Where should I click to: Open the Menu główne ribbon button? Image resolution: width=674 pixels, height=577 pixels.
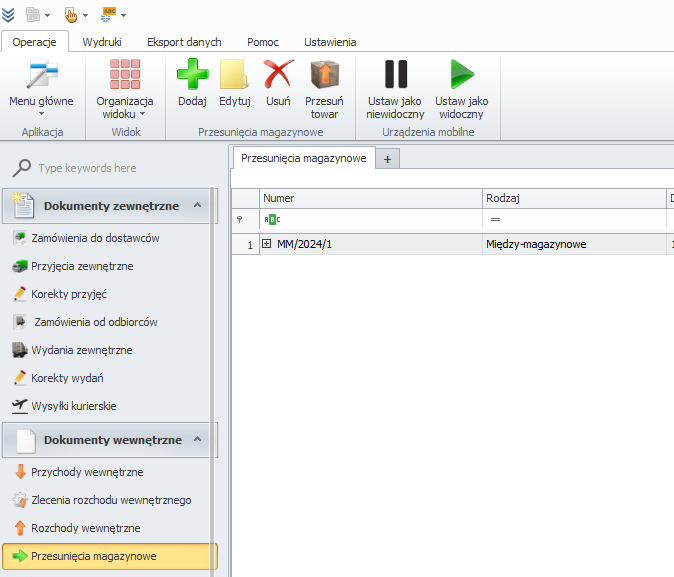41,89
